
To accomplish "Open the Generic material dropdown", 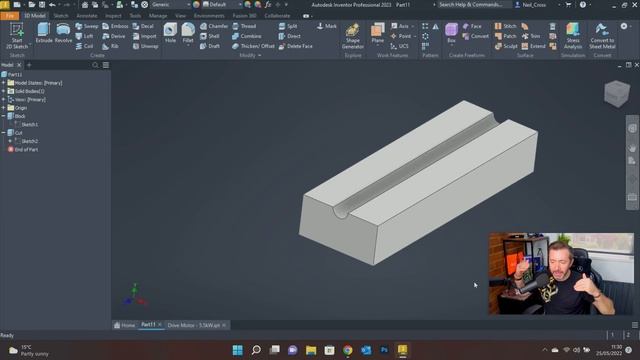I will tap(171, 4).
